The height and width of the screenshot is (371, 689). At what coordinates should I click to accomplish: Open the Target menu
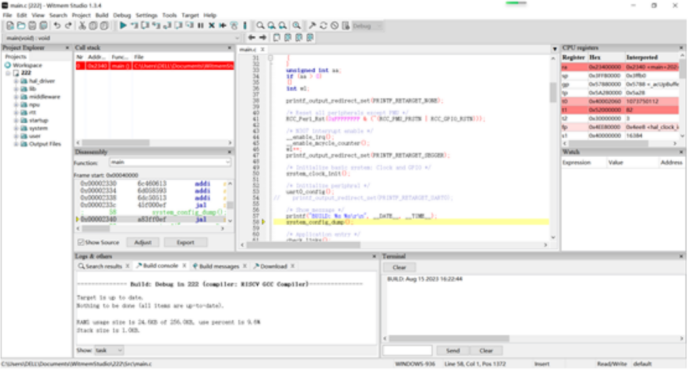pyautogui.click(x=190, y=15)
